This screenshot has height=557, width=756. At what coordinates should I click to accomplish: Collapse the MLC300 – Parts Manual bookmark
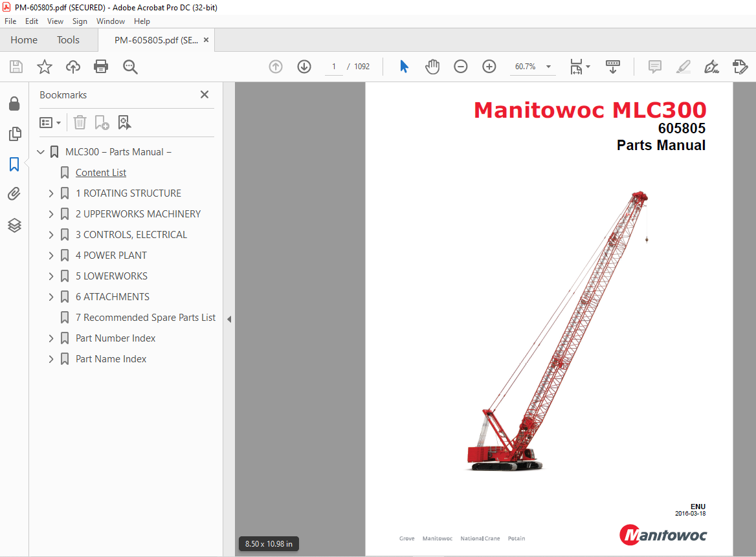41,152
